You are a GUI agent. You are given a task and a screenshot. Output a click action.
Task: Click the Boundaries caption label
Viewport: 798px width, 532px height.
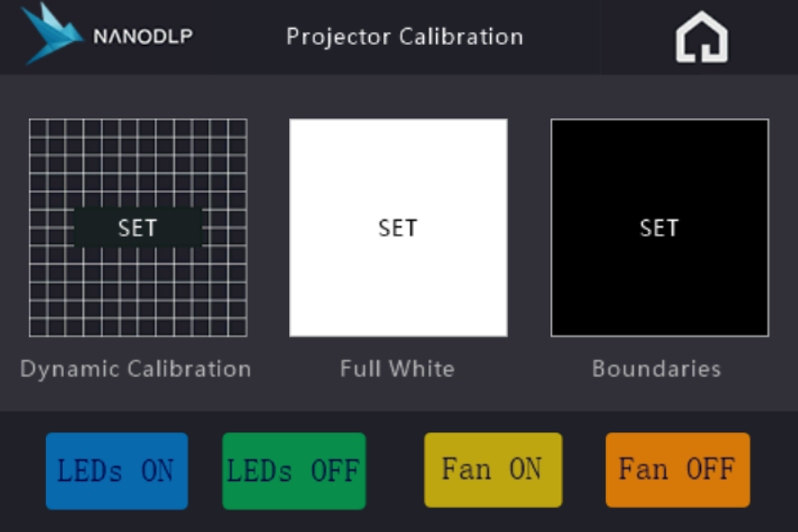[656, 369]
